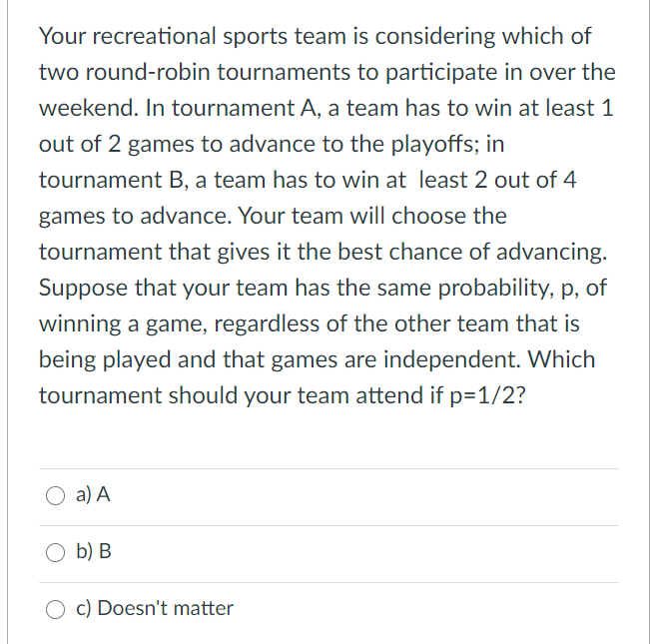Click the "b) B" answer label
Screen dimensions: 650x644
(x=94, y=551)
